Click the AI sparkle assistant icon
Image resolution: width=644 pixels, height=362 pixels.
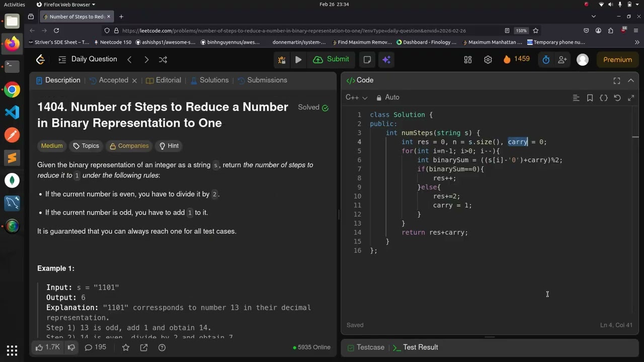[386, 59]
